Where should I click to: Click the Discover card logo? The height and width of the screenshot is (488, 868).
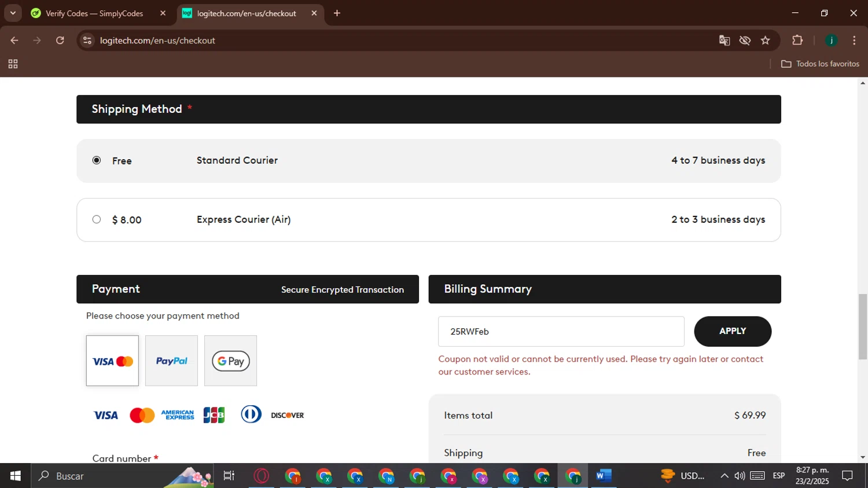pos(288,415)
